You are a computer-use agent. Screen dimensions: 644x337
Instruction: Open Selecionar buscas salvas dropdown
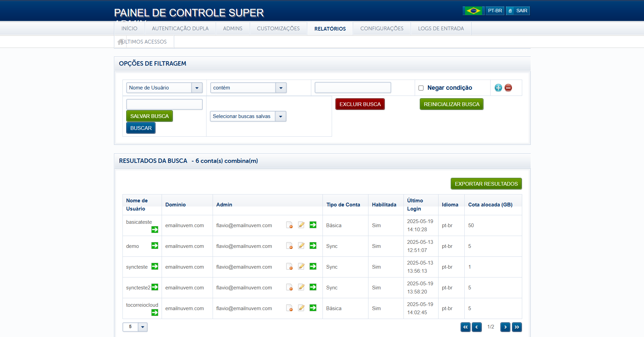280,116
